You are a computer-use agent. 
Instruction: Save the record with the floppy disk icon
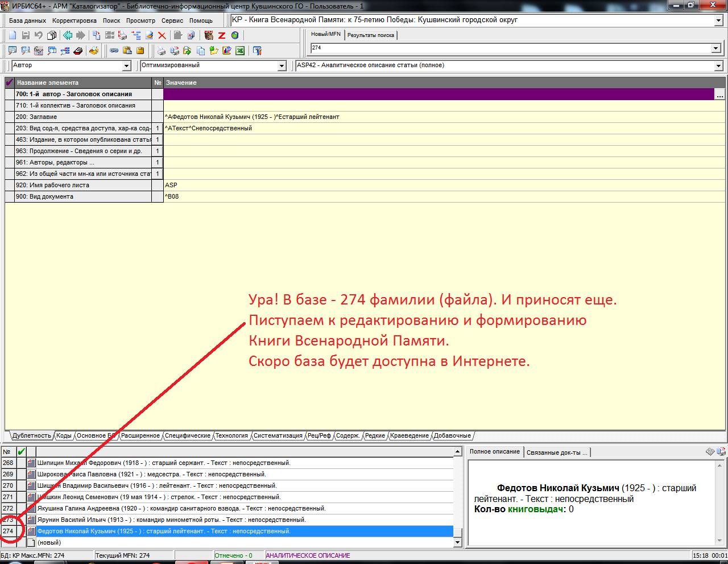[x=26, y=35]
